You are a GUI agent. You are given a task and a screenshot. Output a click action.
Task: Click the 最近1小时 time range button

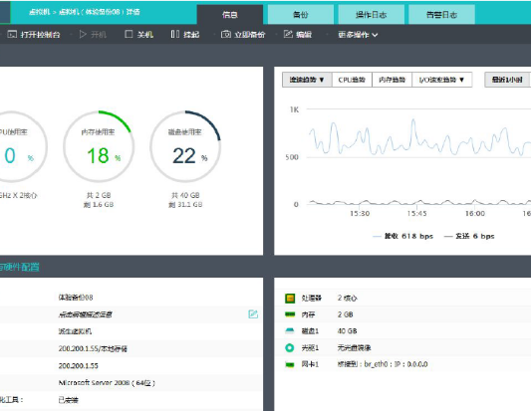click(507, 80)
